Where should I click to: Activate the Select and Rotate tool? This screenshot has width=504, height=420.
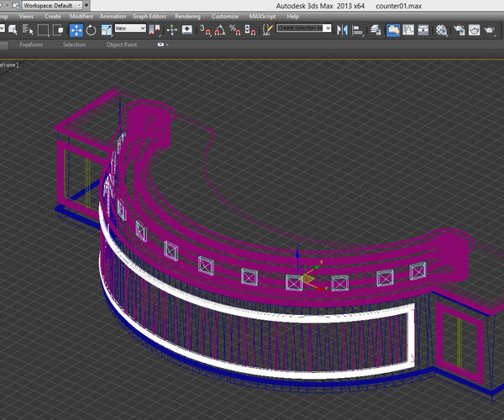coord(90,29)
